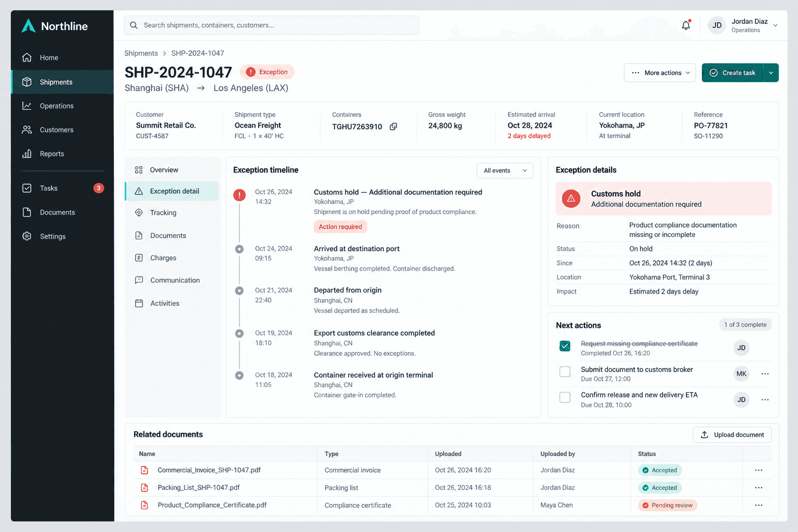The height and width of the screenshot is (532, 798).
Task: Click the notification bell icon
Action: 686,25
